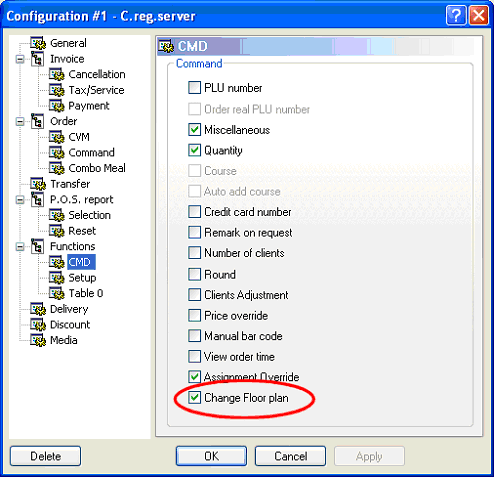Check the View order time option
The image size is (494, 477).
194,356
